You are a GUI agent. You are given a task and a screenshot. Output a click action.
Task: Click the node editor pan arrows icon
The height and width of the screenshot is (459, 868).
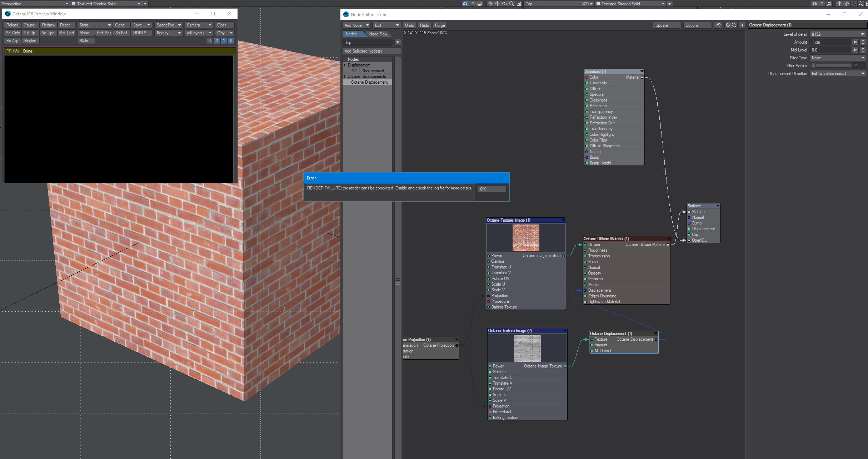click(x=727, y=25)
